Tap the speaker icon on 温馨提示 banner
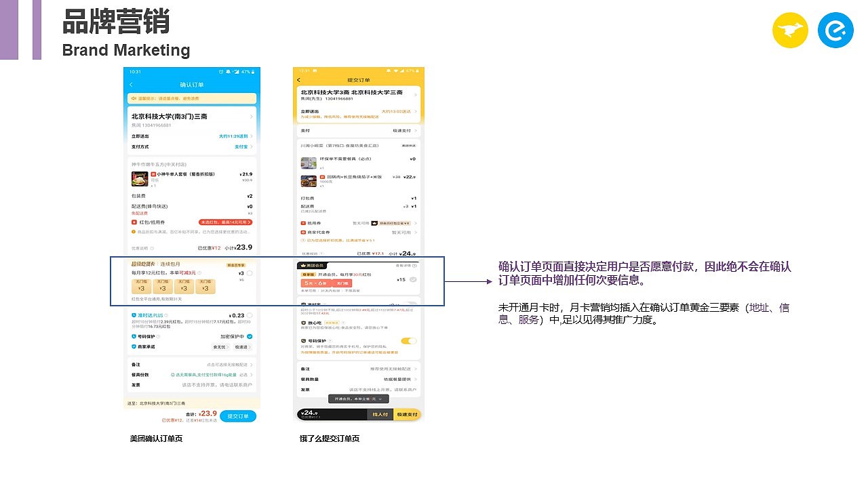The height and width of the screenshot is (488, 868). [134, 98]
